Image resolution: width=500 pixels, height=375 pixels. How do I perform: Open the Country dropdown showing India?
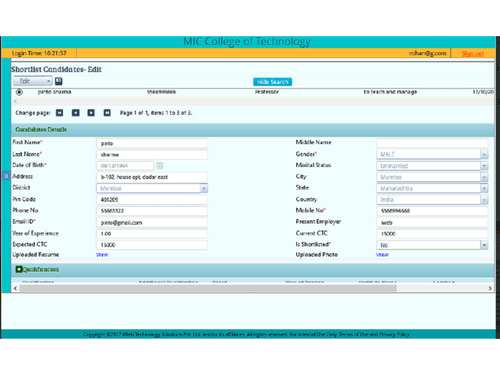point(432,200)
